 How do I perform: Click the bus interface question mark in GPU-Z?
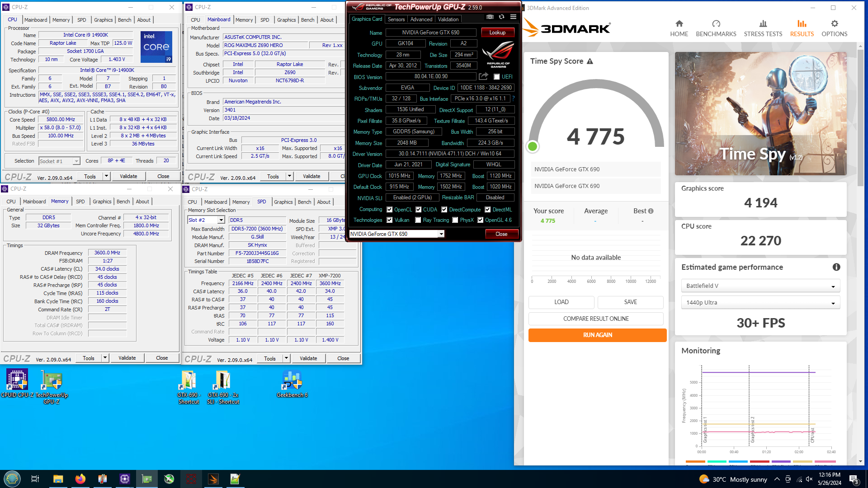[513, 99]
